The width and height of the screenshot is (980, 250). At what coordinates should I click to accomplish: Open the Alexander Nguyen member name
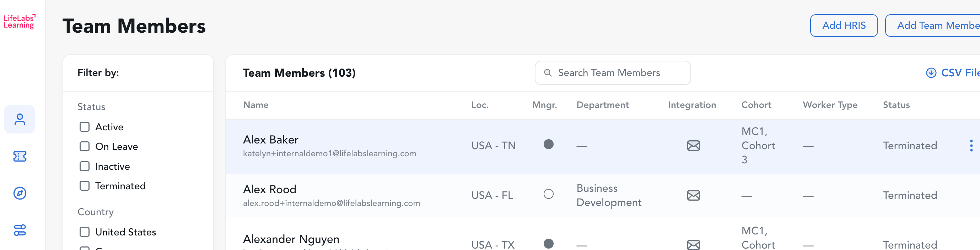click(x=291, y=239)
